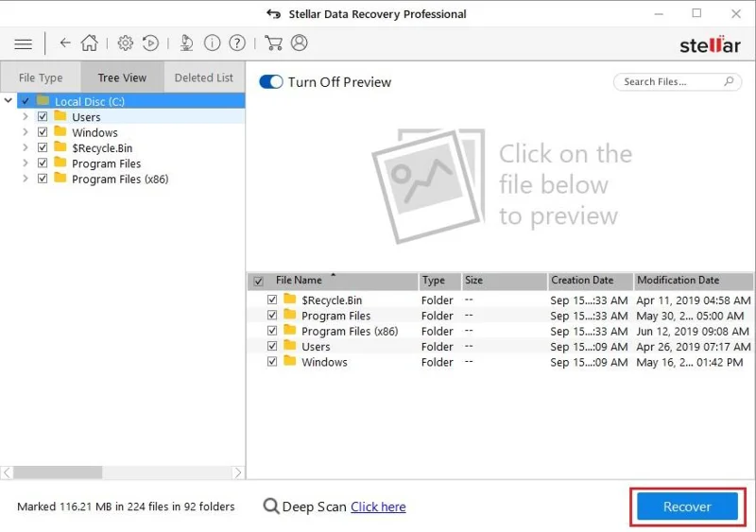Switch to the File Type tab

pyautogui.click(x=41, y=77)
